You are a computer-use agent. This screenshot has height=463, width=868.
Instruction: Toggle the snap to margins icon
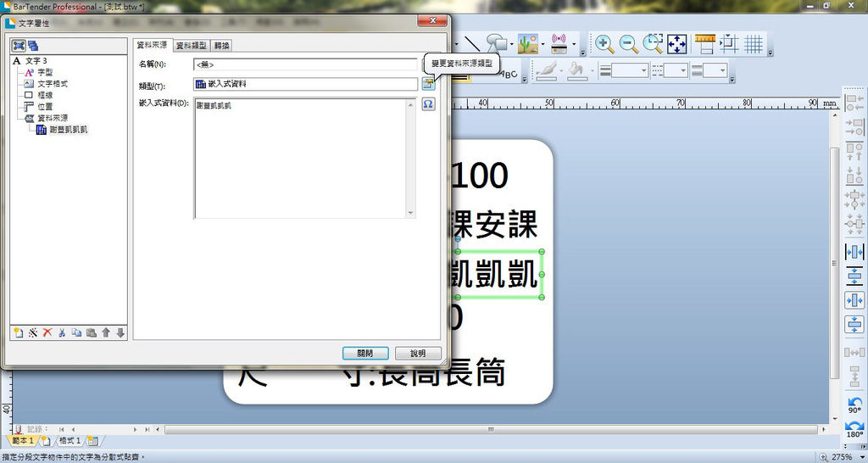click(729, 44)
